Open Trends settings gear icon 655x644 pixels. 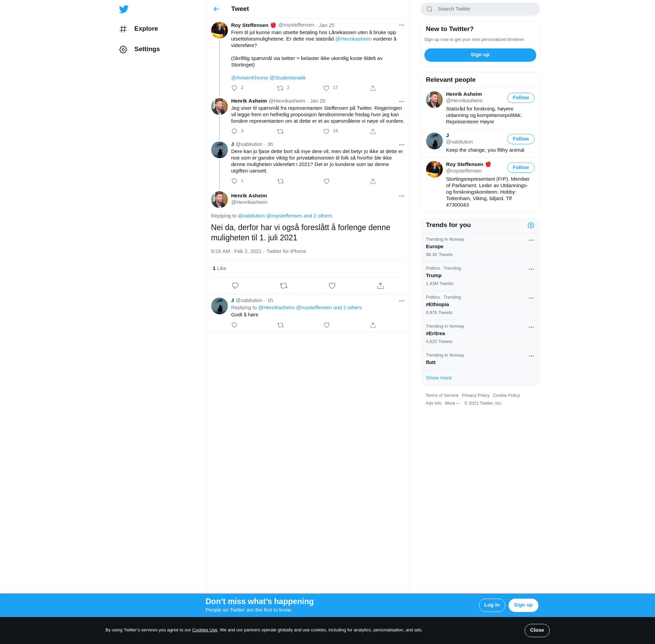531,225
